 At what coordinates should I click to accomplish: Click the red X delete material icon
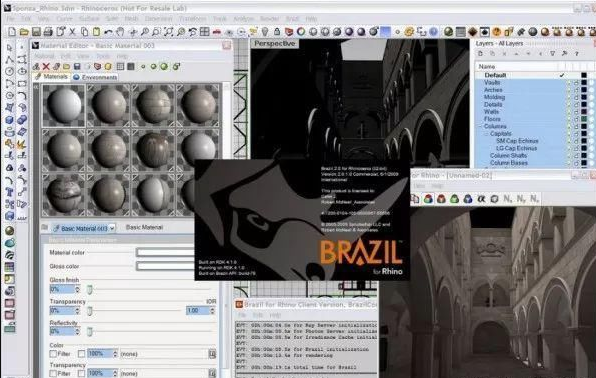[46, 67]
